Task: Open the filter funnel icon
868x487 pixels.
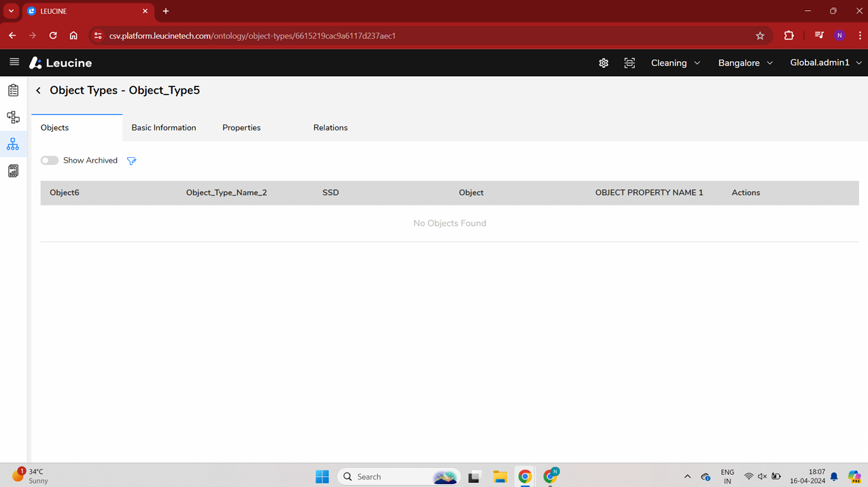Action: click(x=132, y=161)
